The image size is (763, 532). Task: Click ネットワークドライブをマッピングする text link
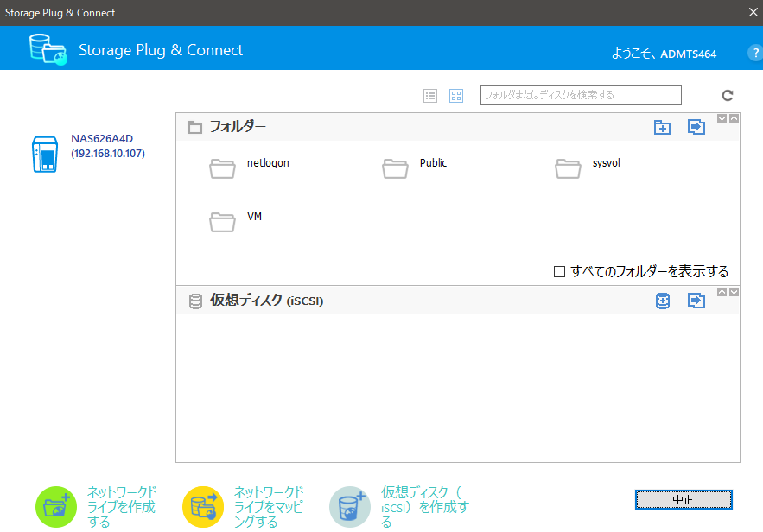pos(269,507)
